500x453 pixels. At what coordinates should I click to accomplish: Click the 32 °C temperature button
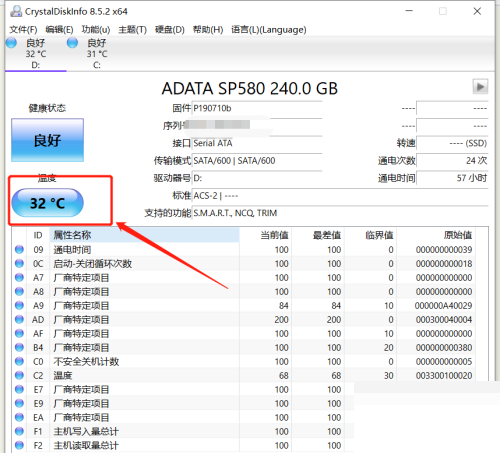point(47,203)
